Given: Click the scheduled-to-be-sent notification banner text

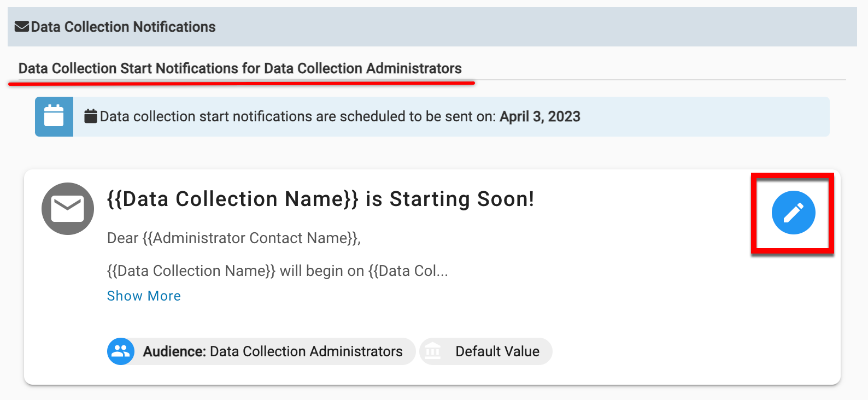Looking at the screenshot, I should pyautogui.click(x=298, y=116).
